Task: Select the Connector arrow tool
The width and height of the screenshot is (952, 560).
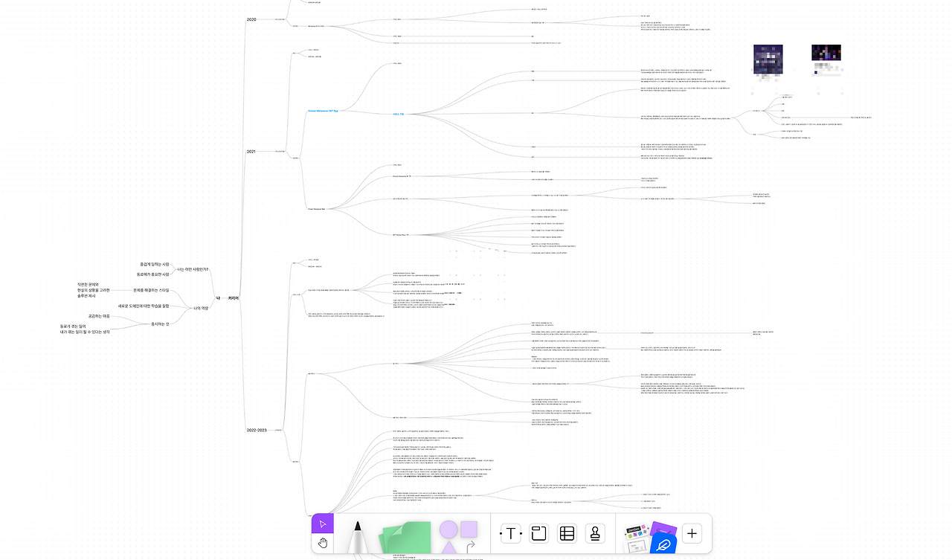Action: 470,548
